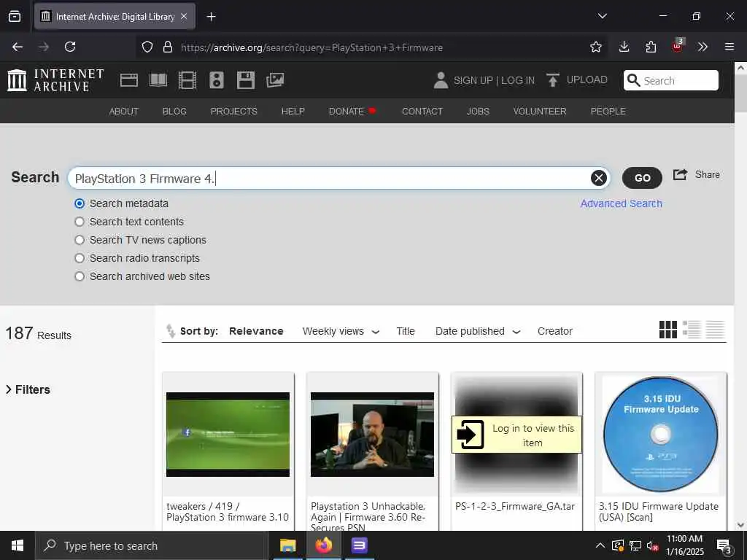This screenshot has width=747, height=560.
Task: Open the 3.15 IDU Firmware Update disc thumbnail
Action: [661, 435]
